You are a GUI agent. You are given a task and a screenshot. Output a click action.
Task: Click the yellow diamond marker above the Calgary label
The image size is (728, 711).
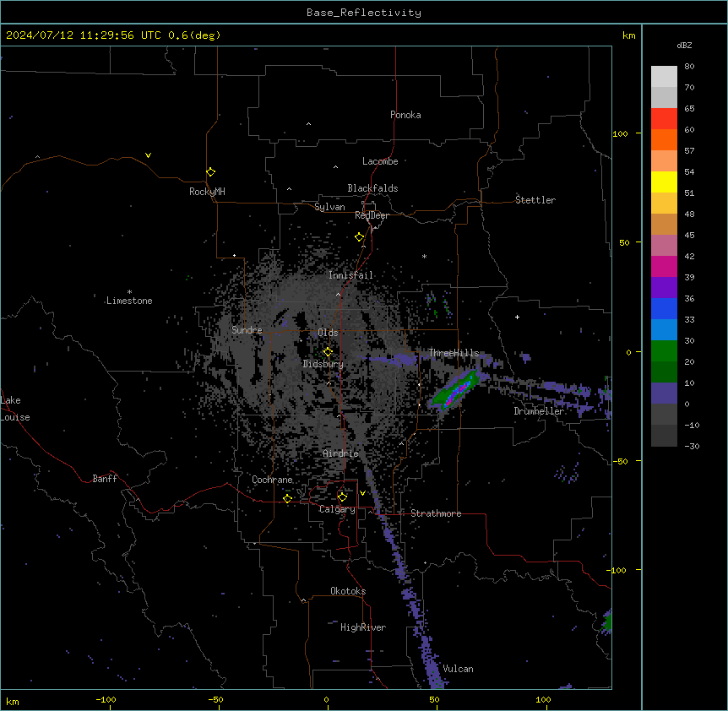[x=342, y=497]
